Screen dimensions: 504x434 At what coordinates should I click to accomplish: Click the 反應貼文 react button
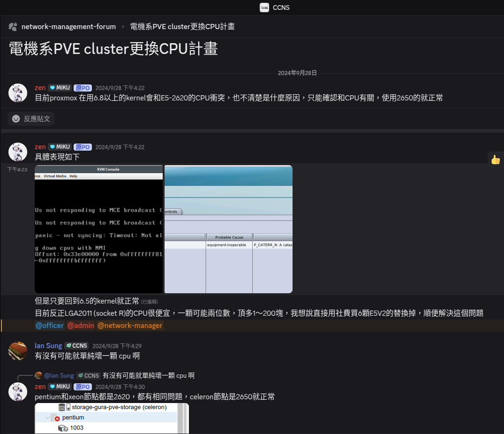click(x=31, y=119)
